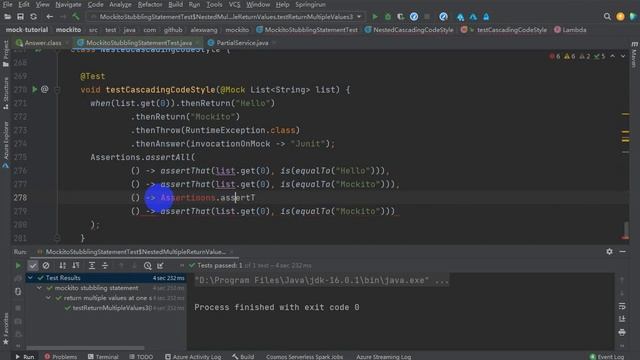Open Azure Streaming Log window
The image size is (640, 360).
point(383,356)
